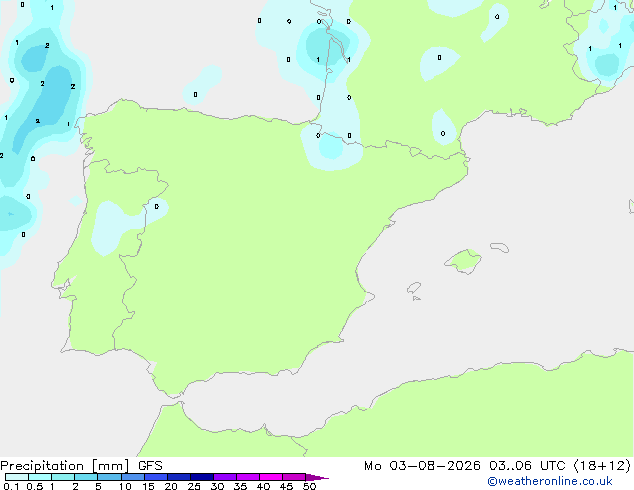Viewport: 634px width, 490px height.
Task: Click the Menorca island outline on the map
Action: pos(499,247)
